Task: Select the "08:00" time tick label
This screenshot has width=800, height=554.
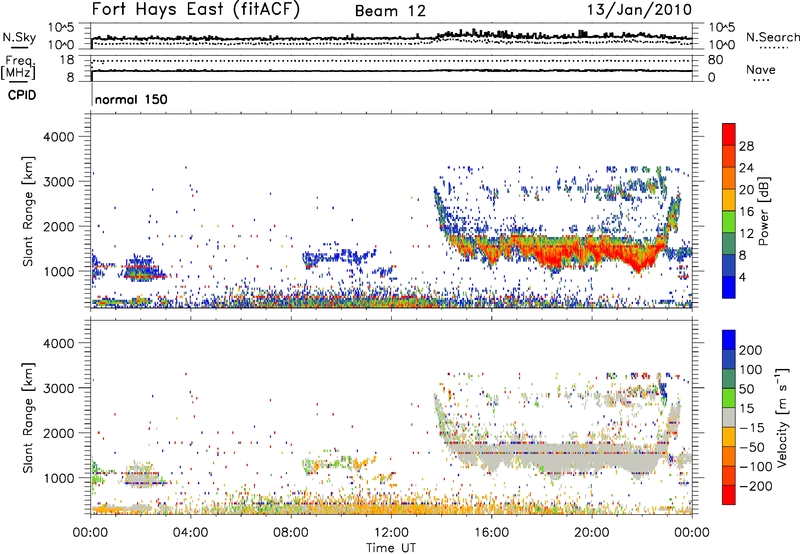Action: 290,533
